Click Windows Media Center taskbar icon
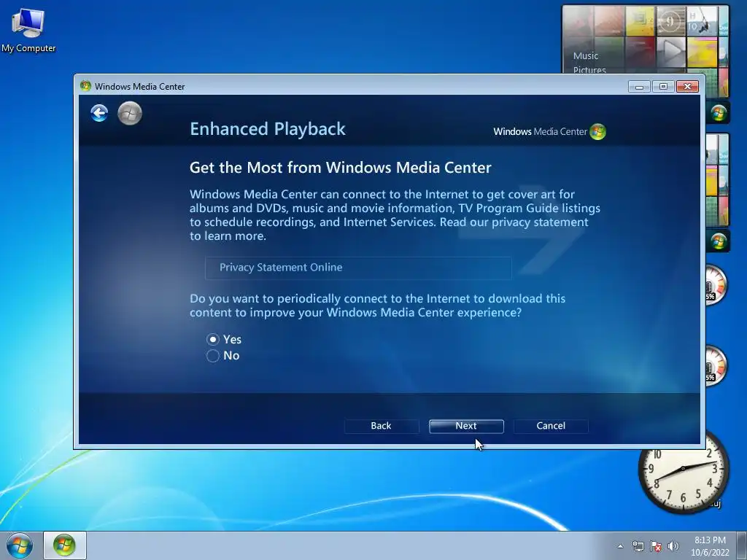The height and width of the screenshot is (560, 747). (x=65, y=545)
